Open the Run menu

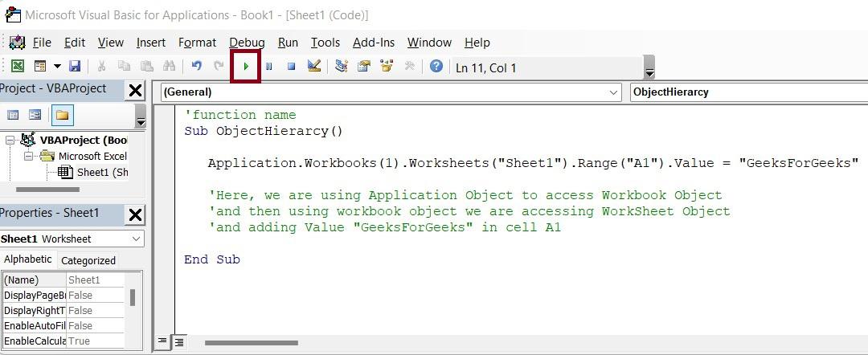(288, 43)
